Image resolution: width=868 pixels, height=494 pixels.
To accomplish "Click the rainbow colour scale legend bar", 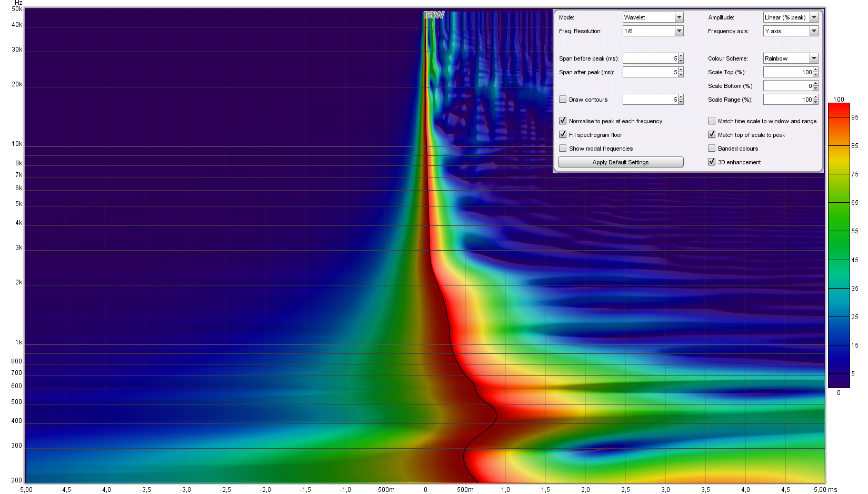I will tap(839, 245).
